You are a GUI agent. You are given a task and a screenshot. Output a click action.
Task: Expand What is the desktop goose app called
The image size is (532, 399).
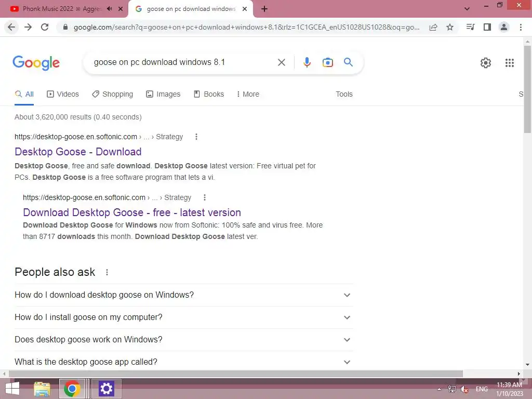pos(183,362)
